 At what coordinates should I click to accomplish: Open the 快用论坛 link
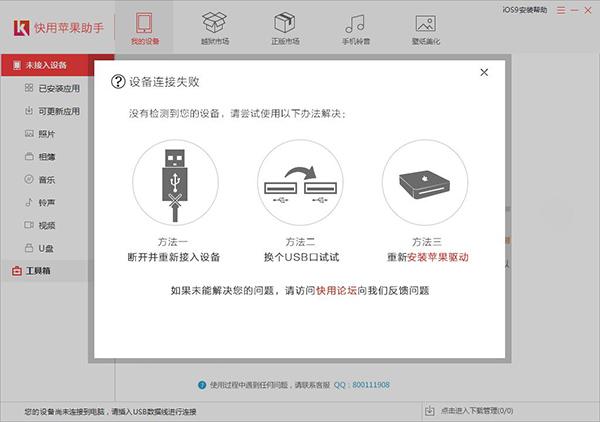coord(336,290)
